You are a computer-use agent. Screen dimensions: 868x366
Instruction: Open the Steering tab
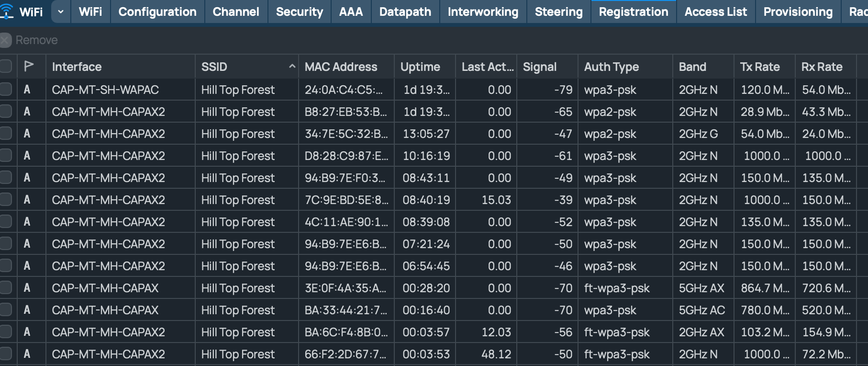(559, 11)
